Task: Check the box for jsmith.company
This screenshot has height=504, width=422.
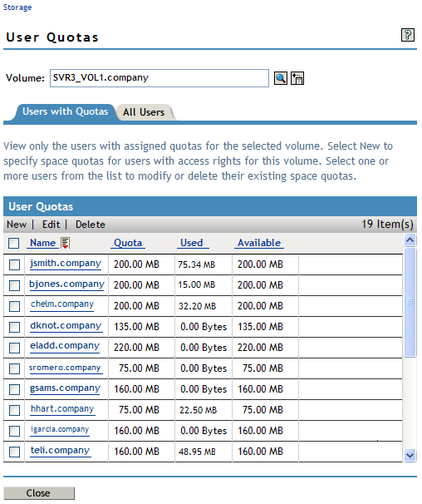Action: (x=14, y=264)
